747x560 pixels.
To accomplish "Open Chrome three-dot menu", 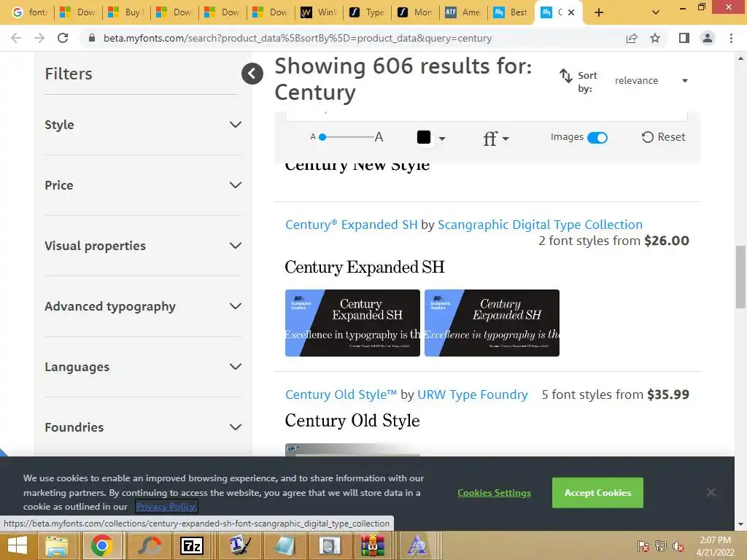I will (x=731, y=38).
